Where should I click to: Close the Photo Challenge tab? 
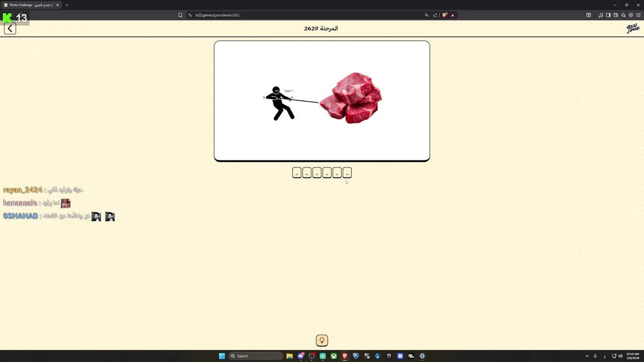coord(57,5)
